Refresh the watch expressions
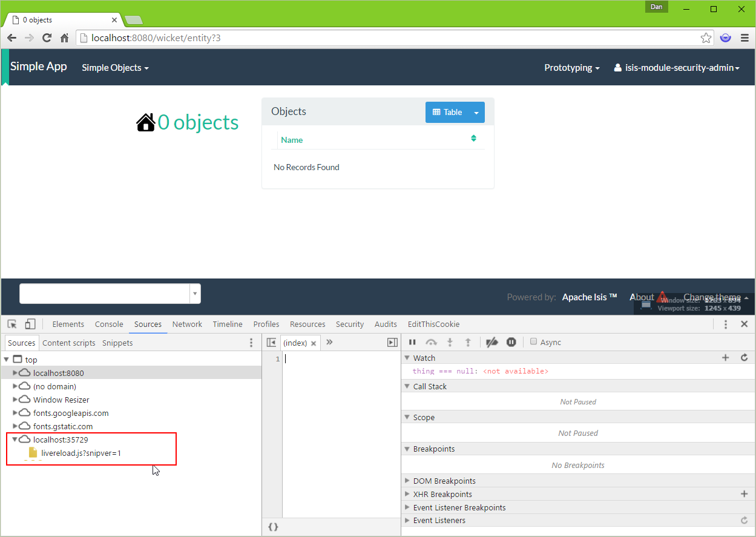756x537 pixels. 744,358
